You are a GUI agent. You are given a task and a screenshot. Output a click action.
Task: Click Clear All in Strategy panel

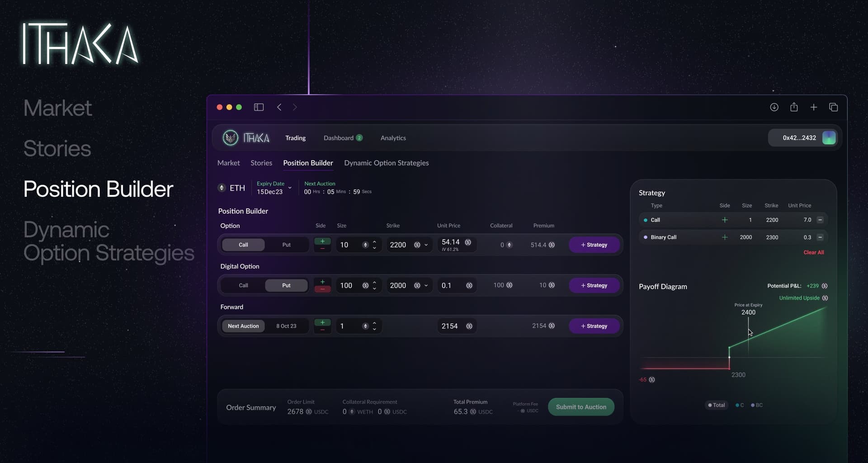(x=813, y=252)
